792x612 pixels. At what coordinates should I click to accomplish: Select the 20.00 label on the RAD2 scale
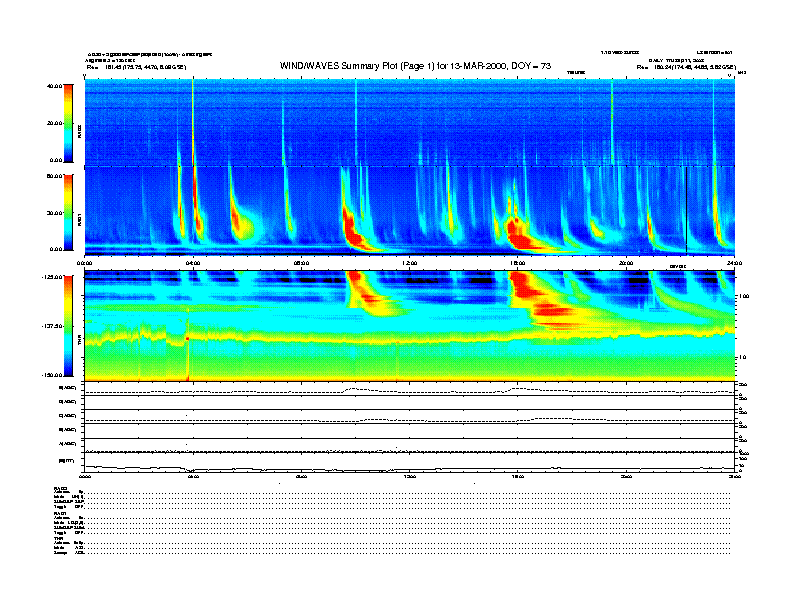55,123
